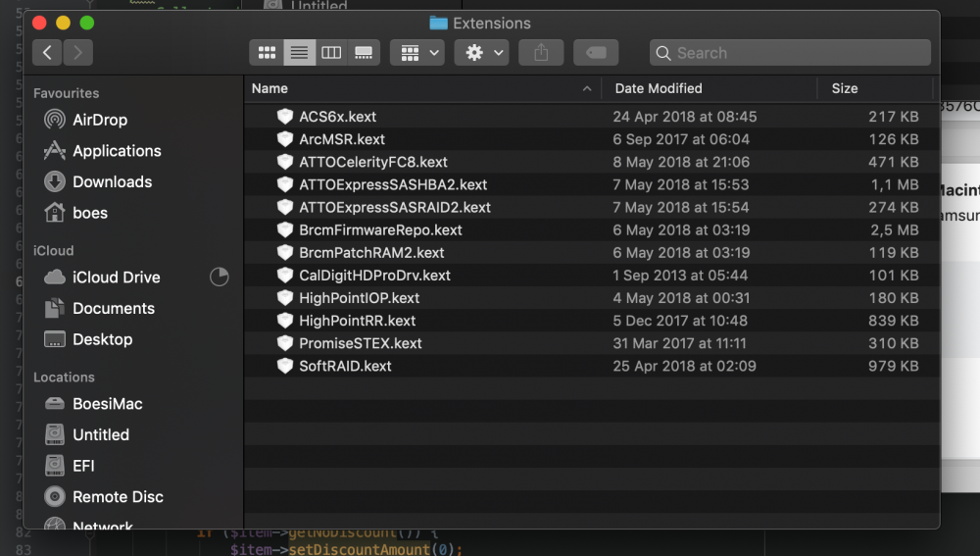Click the HighPointIOP.kext file icon

[285, 298]
